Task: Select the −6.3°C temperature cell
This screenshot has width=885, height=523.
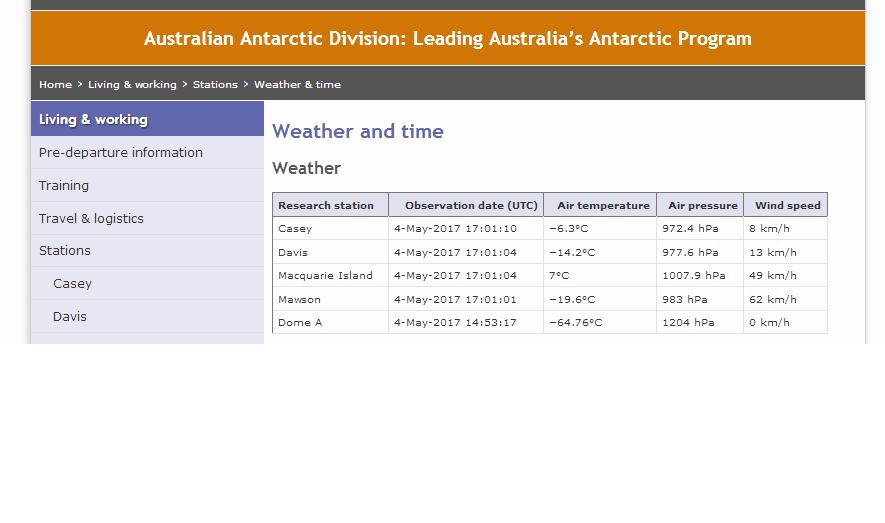Action: pos(600,228)
